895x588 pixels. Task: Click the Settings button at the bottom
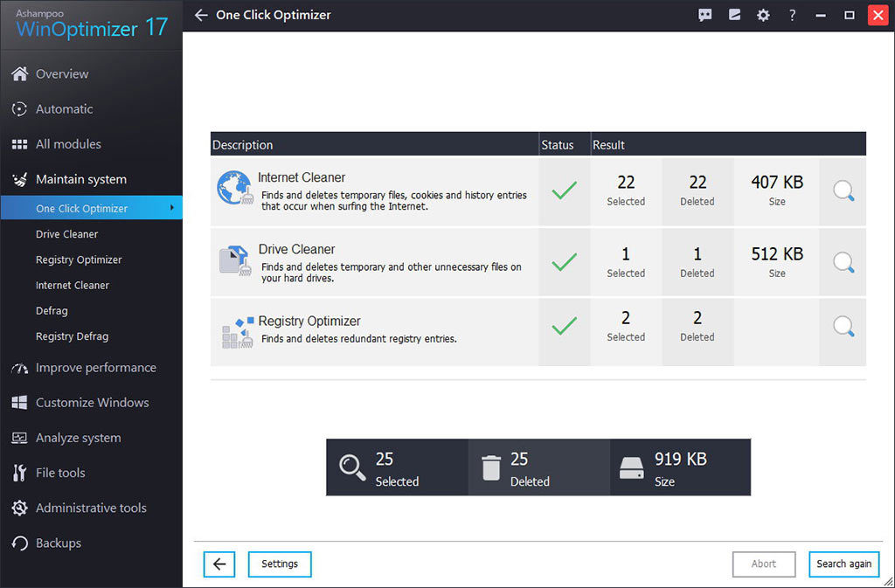[280, 564]
